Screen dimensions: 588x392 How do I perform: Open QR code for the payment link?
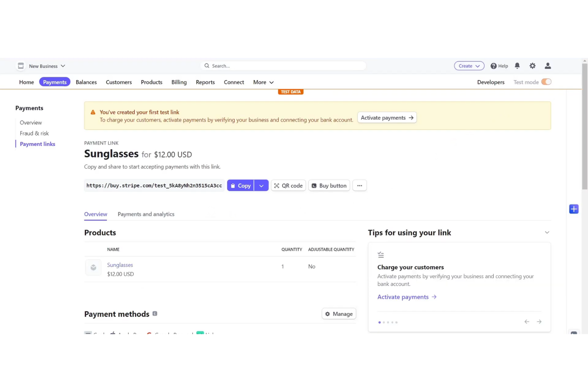coord(288,185)
